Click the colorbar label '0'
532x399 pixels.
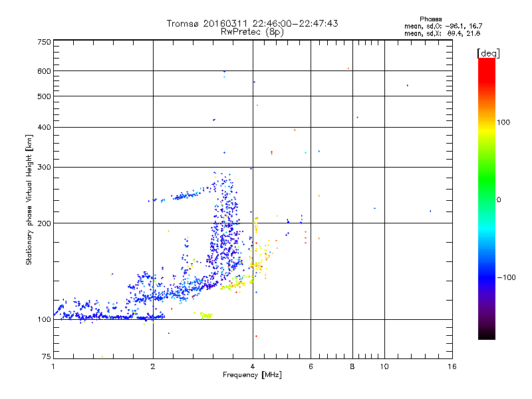click(x=498, y=200)
